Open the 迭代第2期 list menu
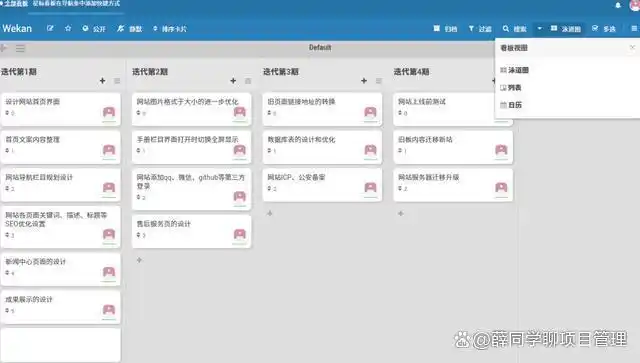The width and height of the screenshot is (640, 363). tap(248, 81)
